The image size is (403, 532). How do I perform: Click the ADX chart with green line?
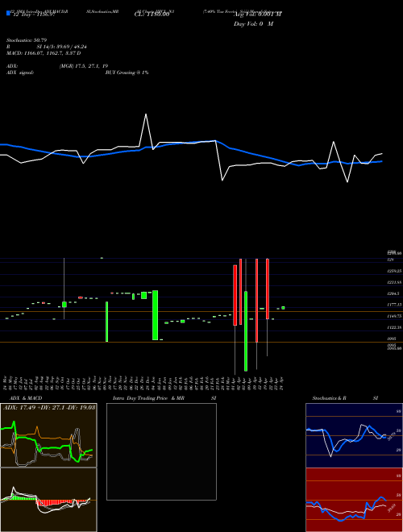pos(48,435)
